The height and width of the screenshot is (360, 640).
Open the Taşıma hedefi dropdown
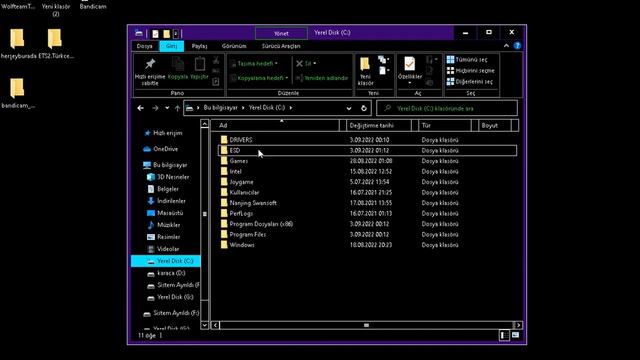254,64
